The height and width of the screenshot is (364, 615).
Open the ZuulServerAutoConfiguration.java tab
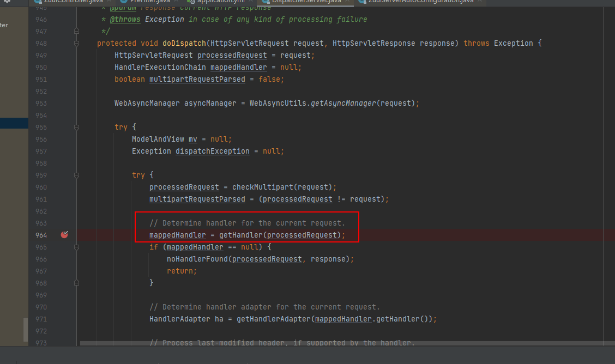pos(420,2)
